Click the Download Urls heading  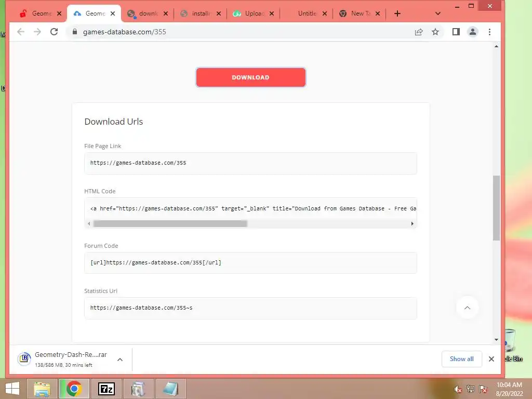pos(114,122)
